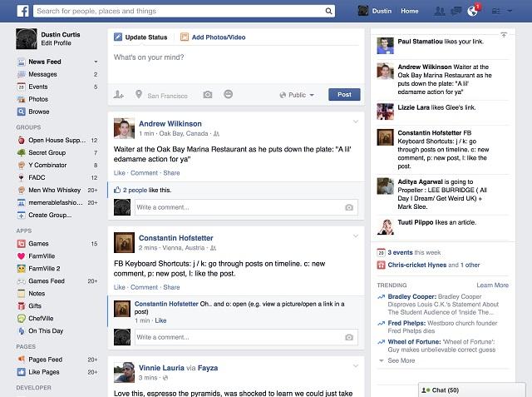Click the Like Pages thumbs-up icon
This screenshot has width=532, height=397.
tap(21, 372)
